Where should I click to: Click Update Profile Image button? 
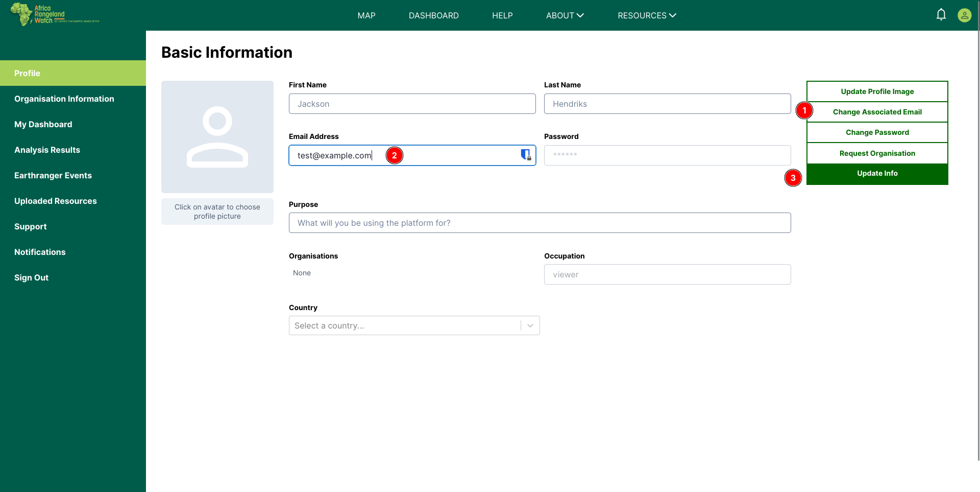click(877, 91)
